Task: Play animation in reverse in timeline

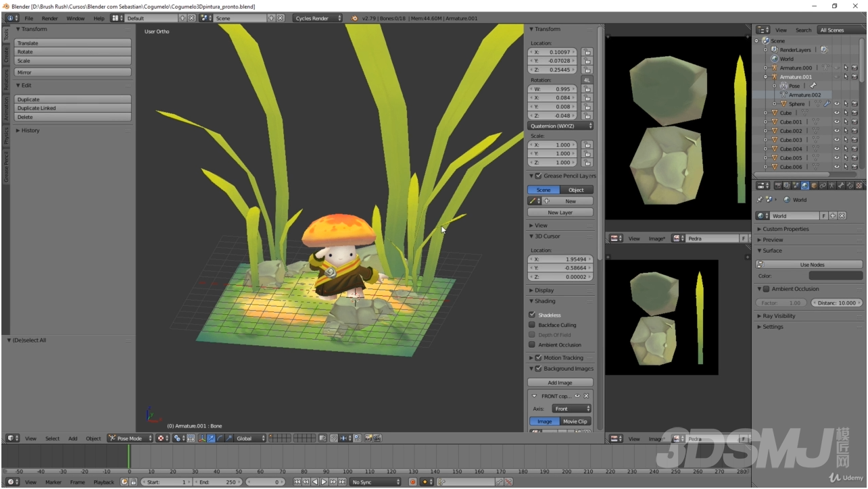Action: 314,482
